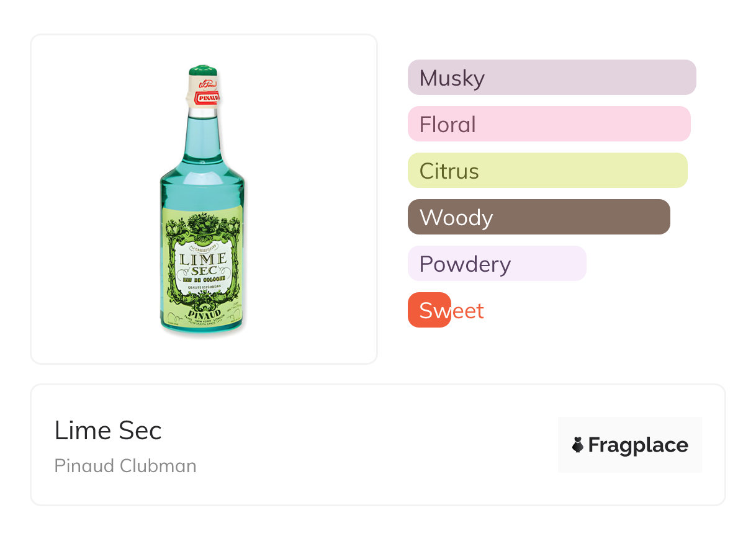The height and width of the screenshot is (536, 756).
Task: Click the red PINAUD band on bottle neck
Action: click(209, 97)
